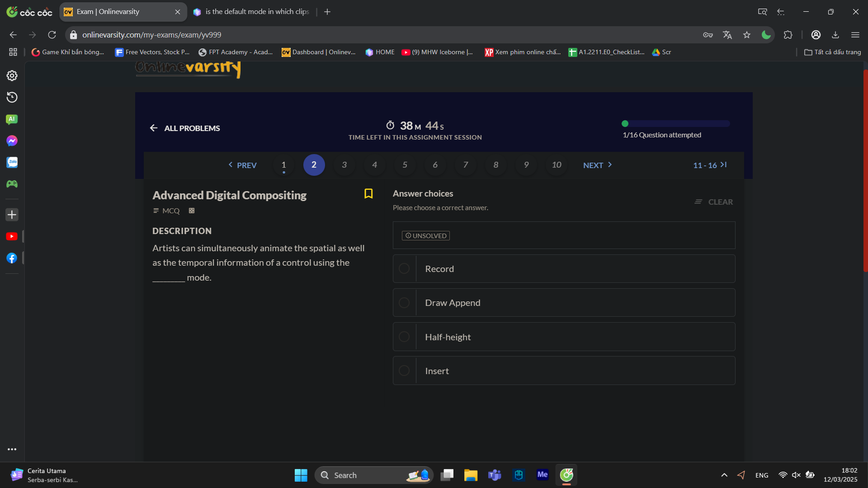The width and height of the screenshot is (868, 488).
Task: Select the Insert radio option
Action: point(404,371)
